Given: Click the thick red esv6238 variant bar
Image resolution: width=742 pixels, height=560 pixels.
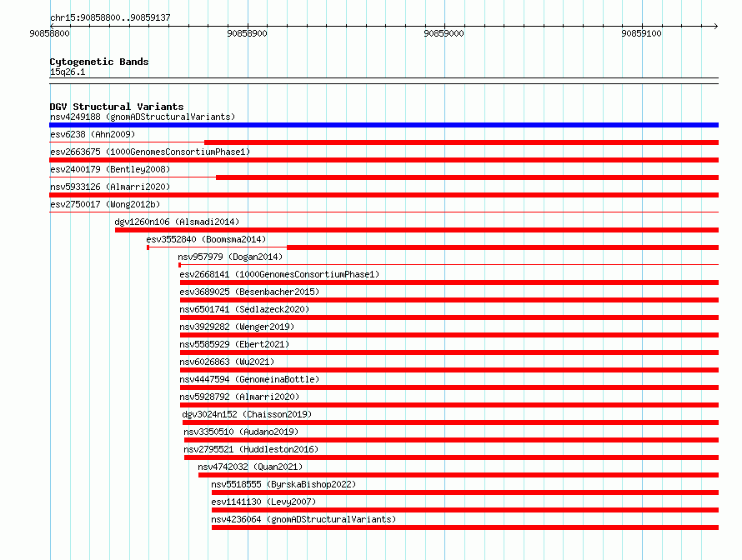Looking at the screenshot, I should coord(461,142).
